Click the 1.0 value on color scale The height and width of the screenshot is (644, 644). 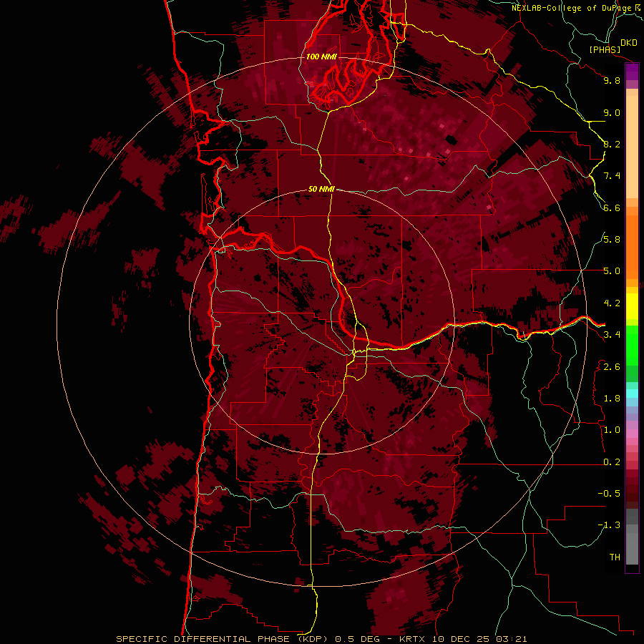(x=612, y=430)
